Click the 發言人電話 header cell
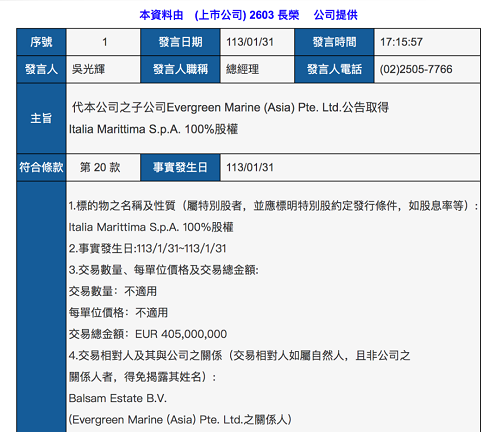Screen dimensions: 500x432 pos(334,69)
